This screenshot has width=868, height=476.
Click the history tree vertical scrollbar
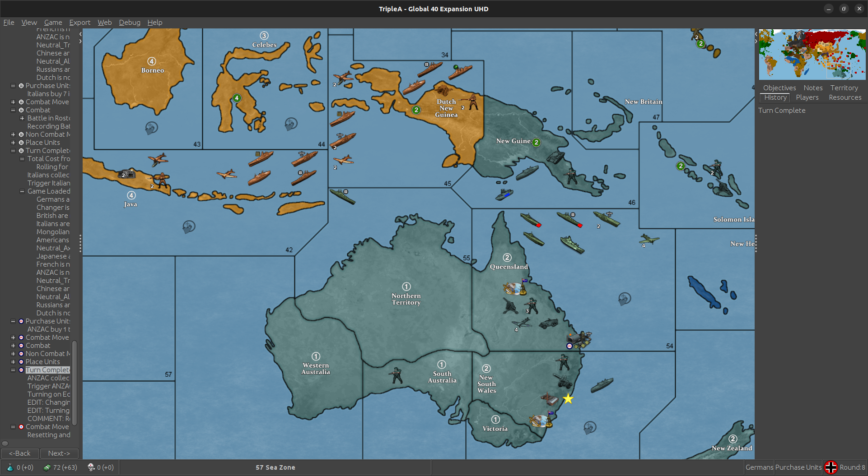click(x=75, y=383)
